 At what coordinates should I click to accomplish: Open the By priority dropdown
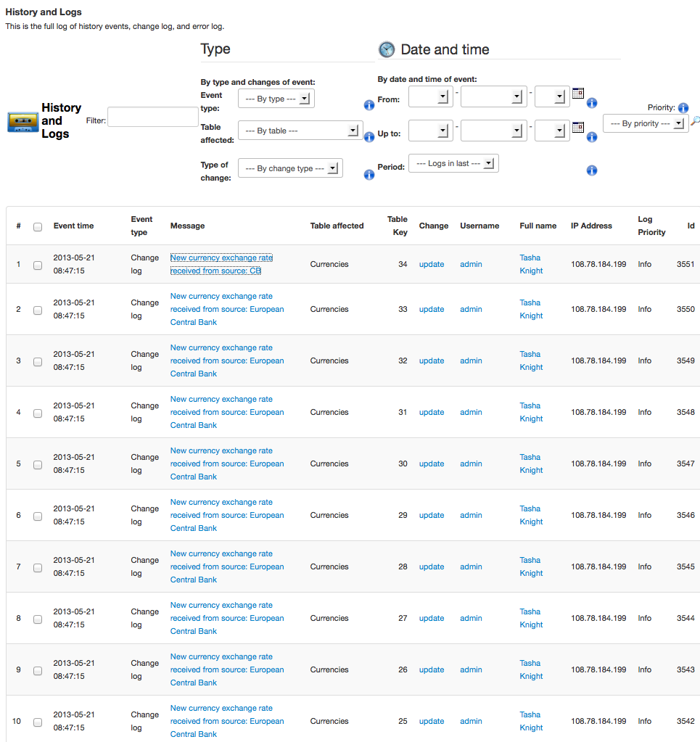(646, 123)
